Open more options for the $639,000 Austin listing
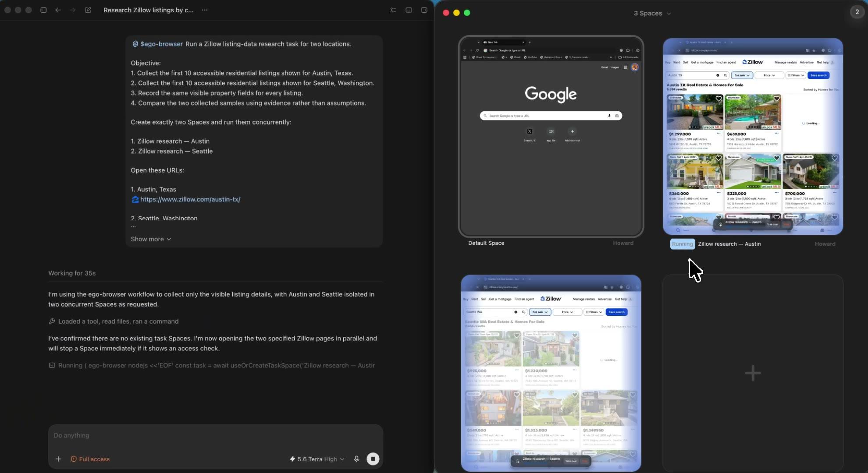The height and width of the screenshot is (473, 868). click(776, 133)
